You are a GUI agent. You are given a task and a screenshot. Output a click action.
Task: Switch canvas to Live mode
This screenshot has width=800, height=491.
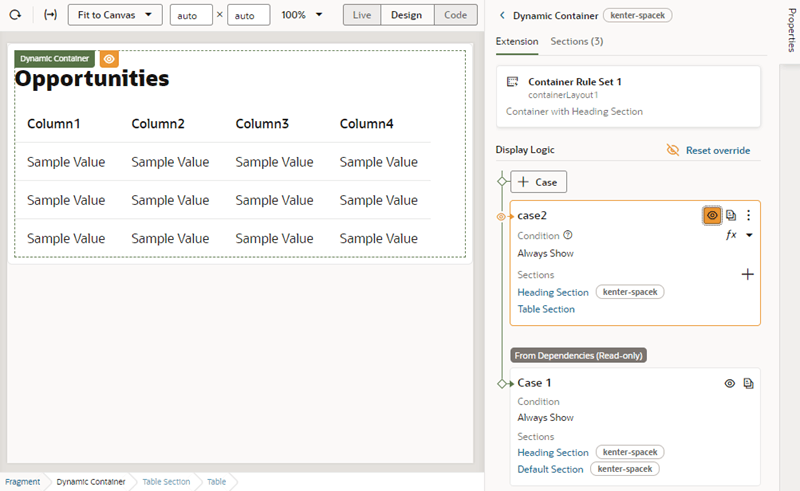click(x=362, y=15)
